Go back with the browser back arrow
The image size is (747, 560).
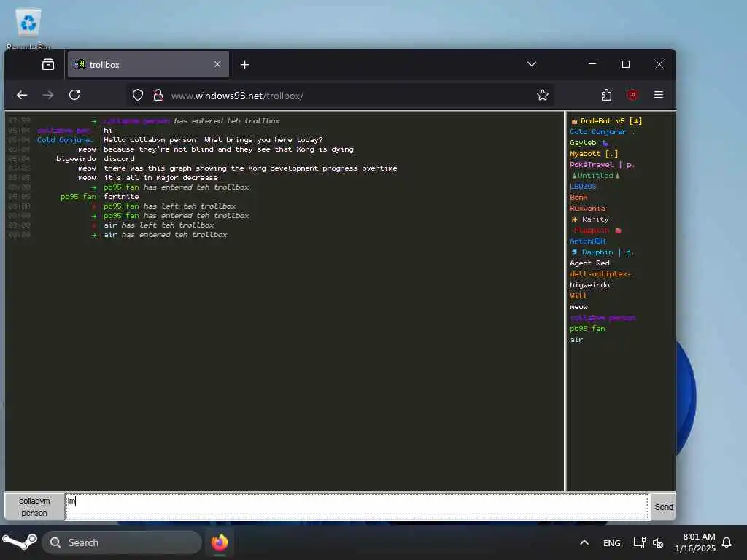(x=22, y=96)
